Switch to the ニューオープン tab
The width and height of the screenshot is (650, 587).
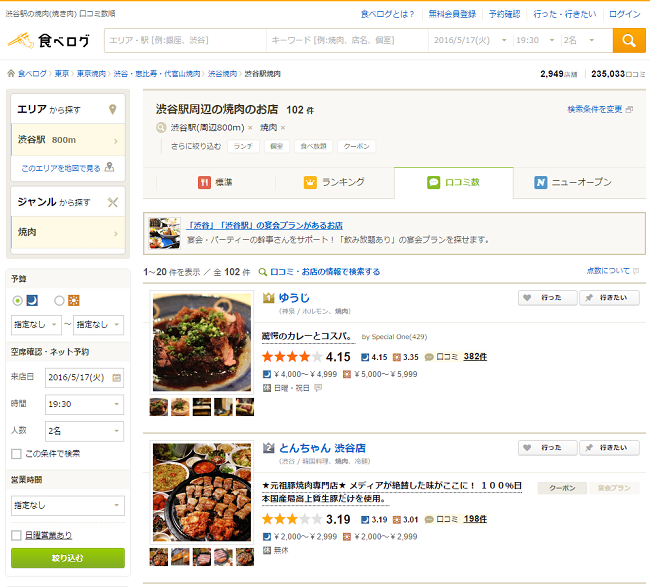click(573, 182)
